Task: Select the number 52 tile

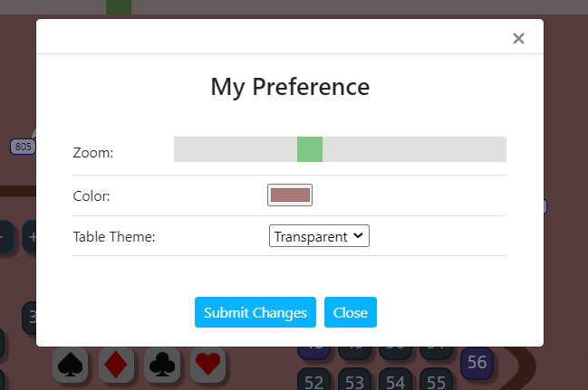Action: (314, 381)
